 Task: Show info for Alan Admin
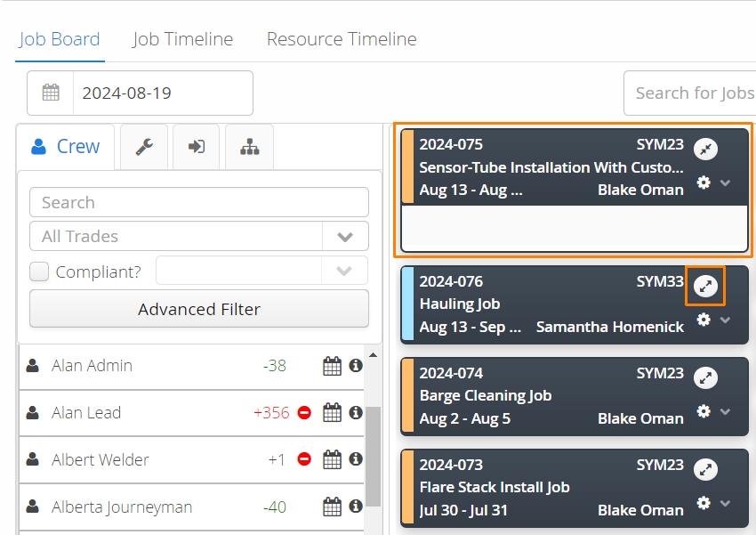[356, 366]
